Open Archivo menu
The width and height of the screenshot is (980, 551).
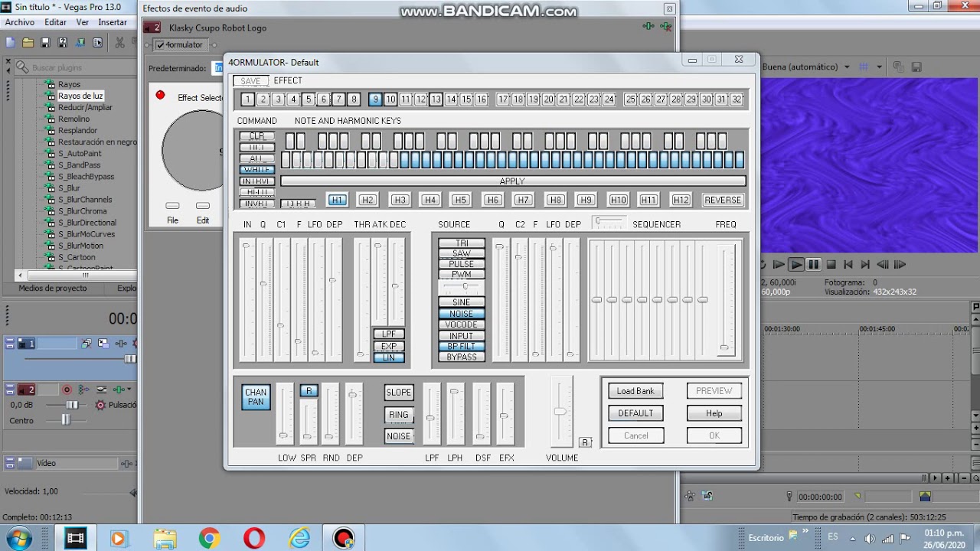pyautogui.click(x=20, y=22)
